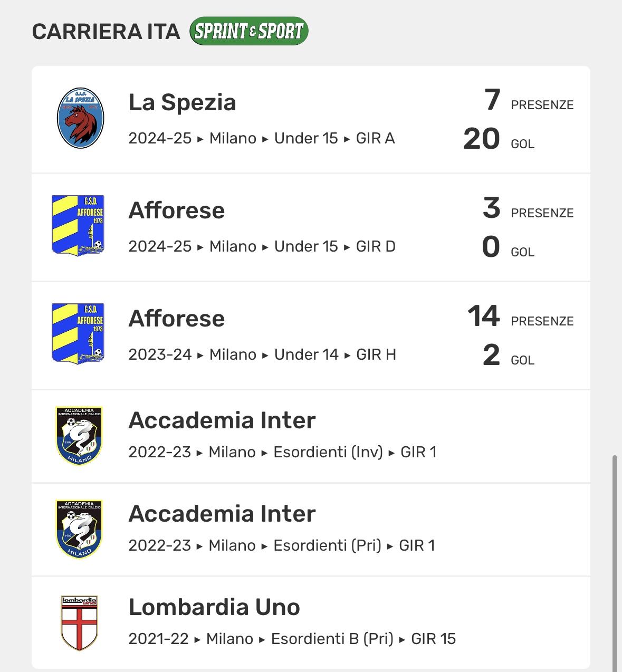Click the Sprint & Sport green logo badge
This screenshot has width=622, height=672.
[248, 31]
